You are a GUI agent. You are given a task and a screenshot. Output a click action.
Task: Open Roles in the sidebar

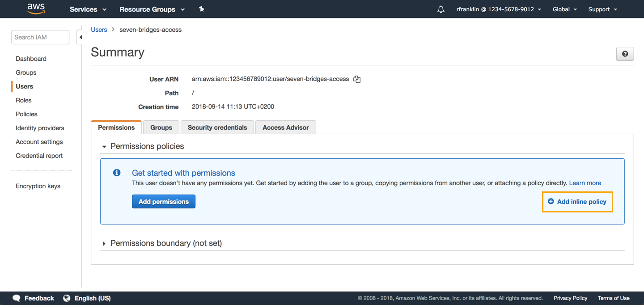point(24,100)
